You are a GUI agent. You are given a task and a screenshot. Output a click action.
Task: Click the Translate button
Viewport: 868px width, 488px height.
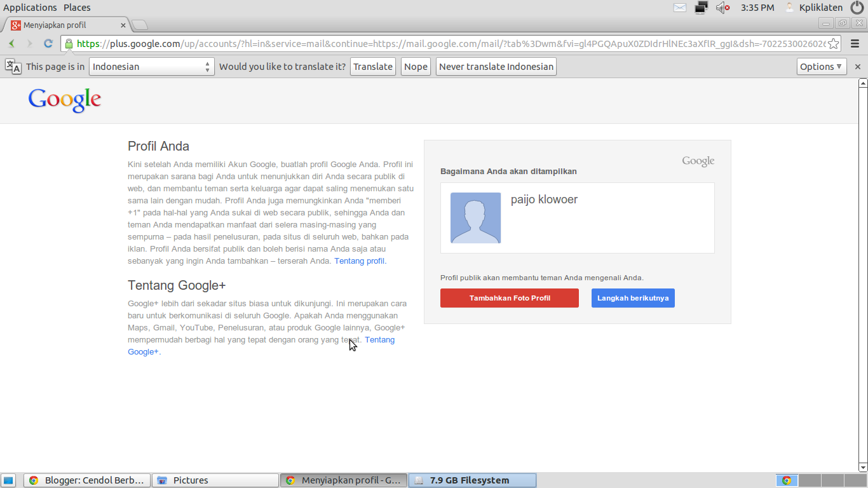373,67
